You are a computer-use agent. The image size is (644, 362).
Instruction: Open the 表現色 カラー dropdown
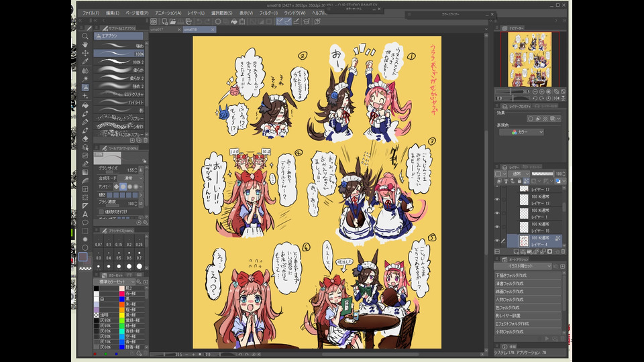pos(521,132)
